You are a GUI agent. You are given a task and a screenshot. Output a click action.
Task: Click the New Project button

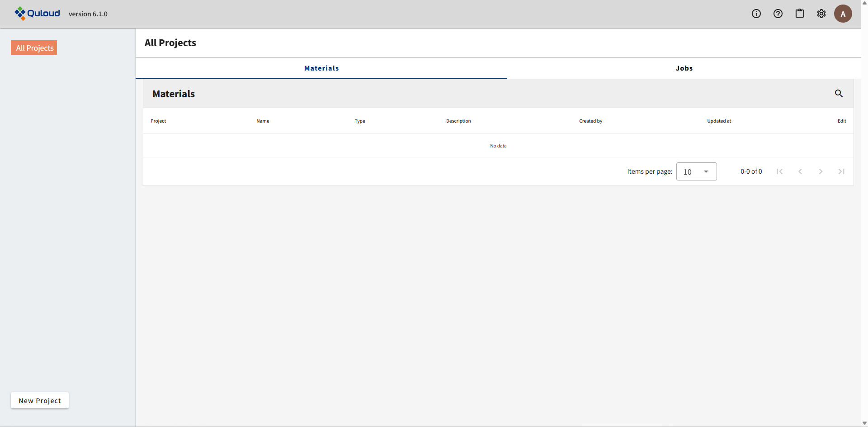point(40,401)
